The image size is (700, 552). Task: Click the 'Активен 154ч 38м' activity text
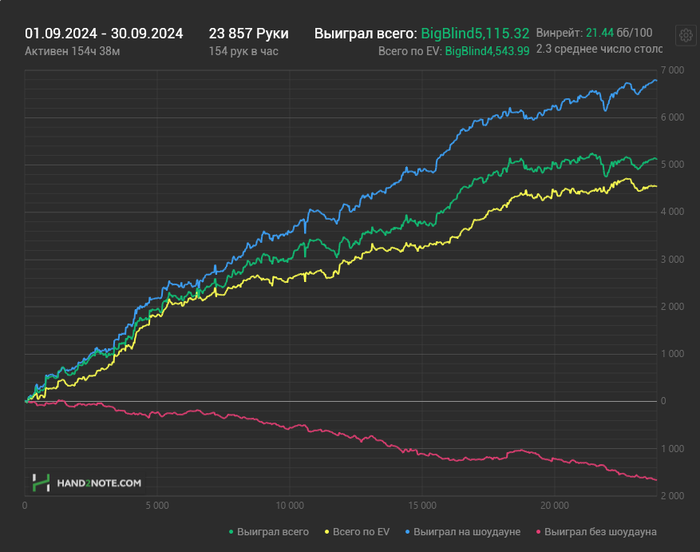pyautogui.click(x=72, y=51)
